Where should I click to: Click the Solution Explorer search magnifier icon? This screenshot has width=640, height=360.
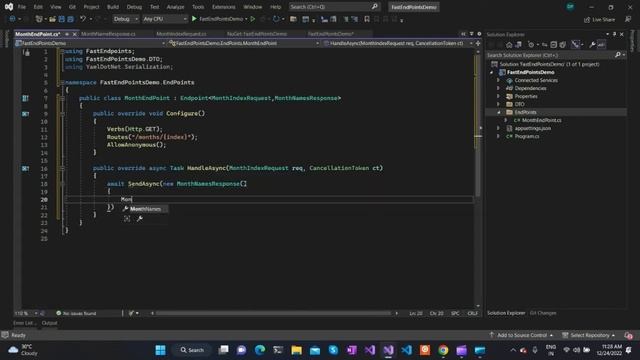(618, 55)
